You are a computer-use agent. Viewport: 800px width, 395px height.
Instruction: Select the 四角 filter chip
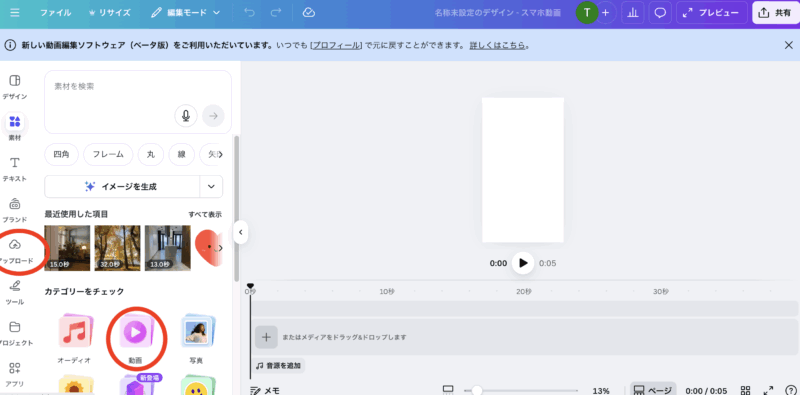click(x=61, y=155)
